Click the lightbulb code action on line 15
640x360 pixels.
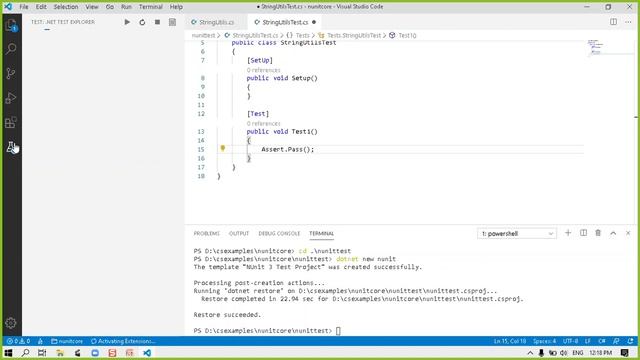pos(222,149)
